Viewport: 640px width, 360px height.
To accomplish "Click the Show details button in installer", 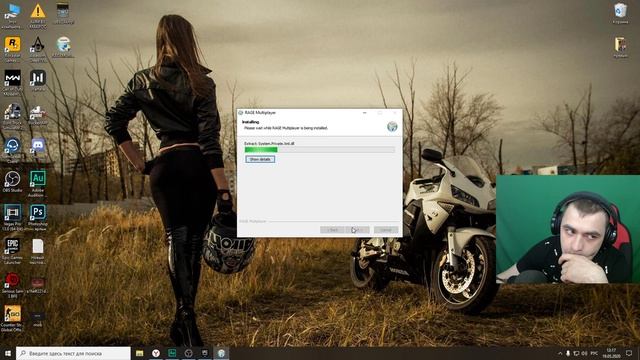I will tap(260, 159).
